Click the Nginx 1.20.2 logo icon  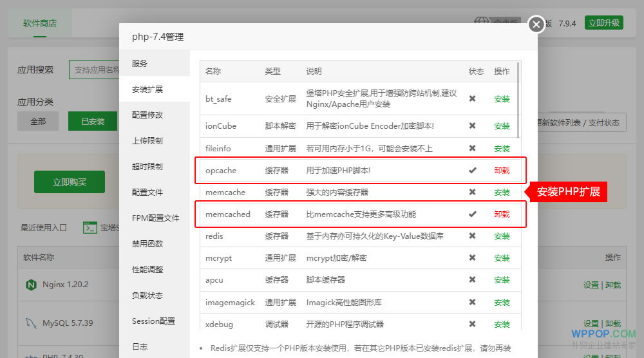[30, 284]
